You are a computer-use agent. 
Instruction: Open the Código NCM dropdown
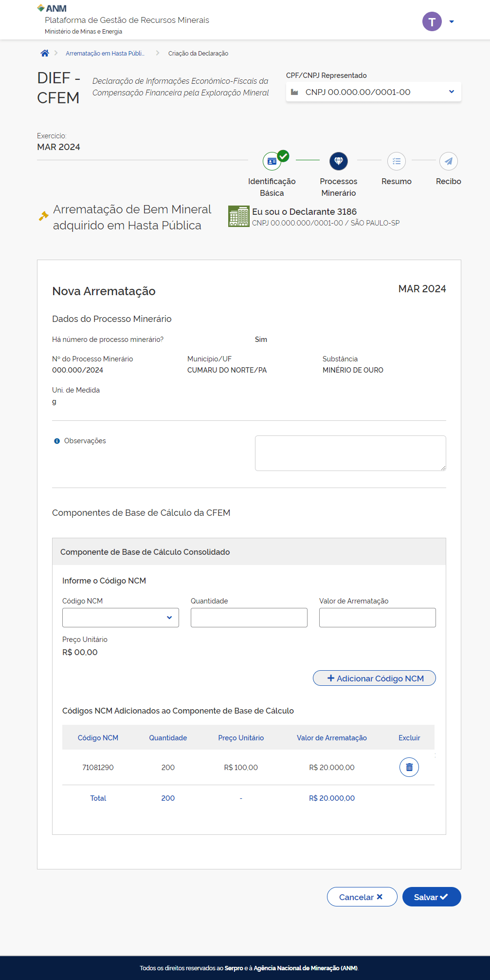[121, 618]
